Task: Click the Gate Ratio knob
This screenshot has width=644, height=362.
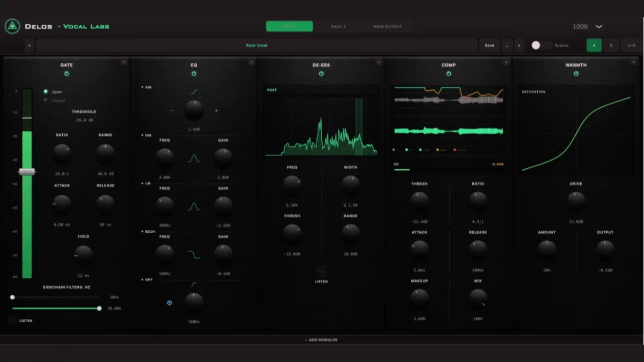Action: (62, 153)
